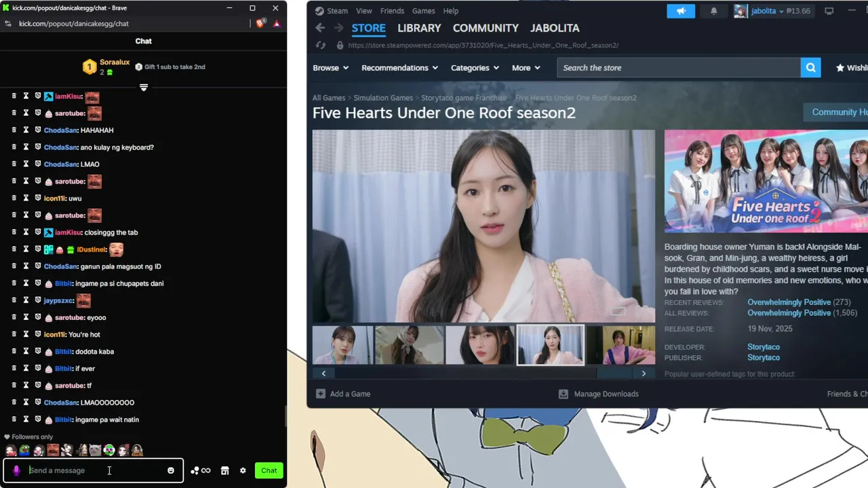
Task: Click hourglass on 'LMAOOOOOOOO' message
Action: tap(26, 402)
